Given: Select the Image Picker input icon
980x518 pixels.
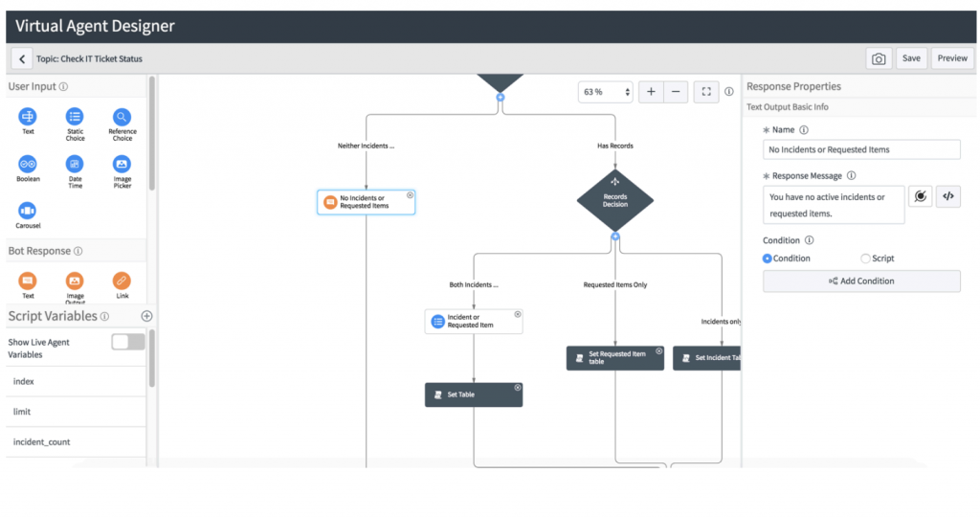Looking at the screenshot, I should (x=122, y=165).
